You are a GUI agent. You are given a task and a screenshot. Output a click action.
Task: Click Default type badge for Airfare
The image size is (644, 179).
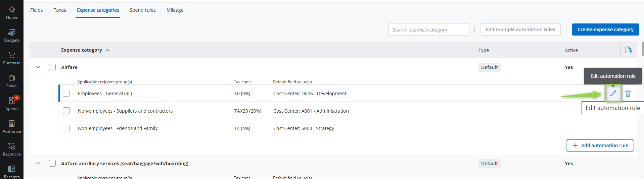tap(489, 67)
